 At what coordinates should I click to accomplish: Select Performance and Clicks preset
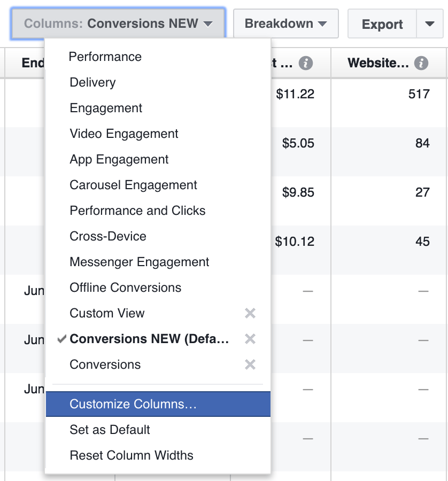(x=158, y=211)
